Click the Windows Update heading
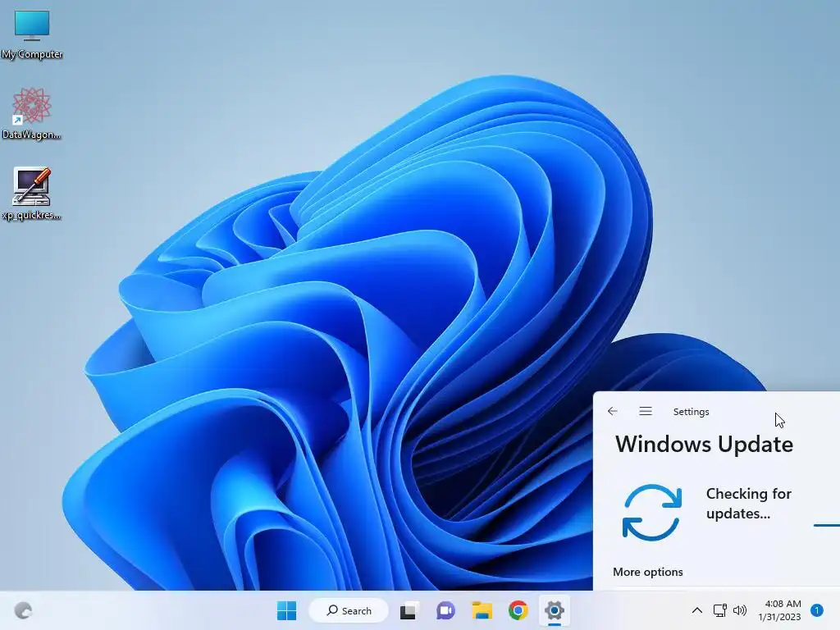 point(704,444)
